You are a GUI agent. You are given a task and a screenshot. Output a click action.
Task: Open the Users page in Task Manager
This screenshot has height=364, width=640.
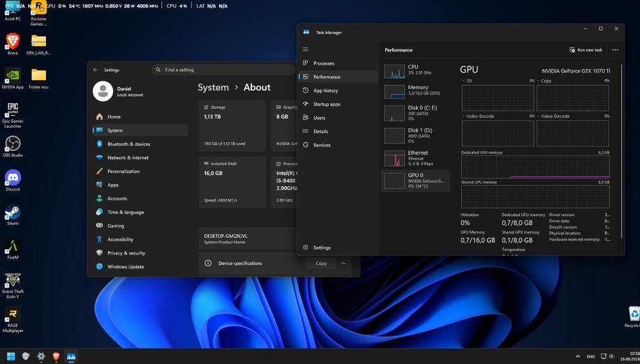coord(337,118)
